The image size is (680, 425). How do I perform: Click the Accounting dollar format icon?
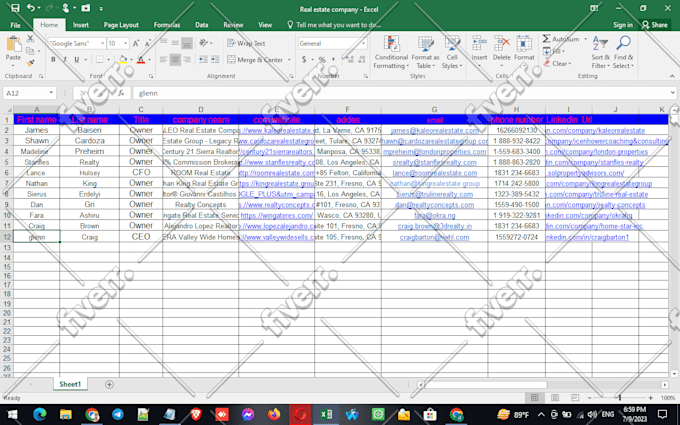pyautogui.click(x=304, y=59)
